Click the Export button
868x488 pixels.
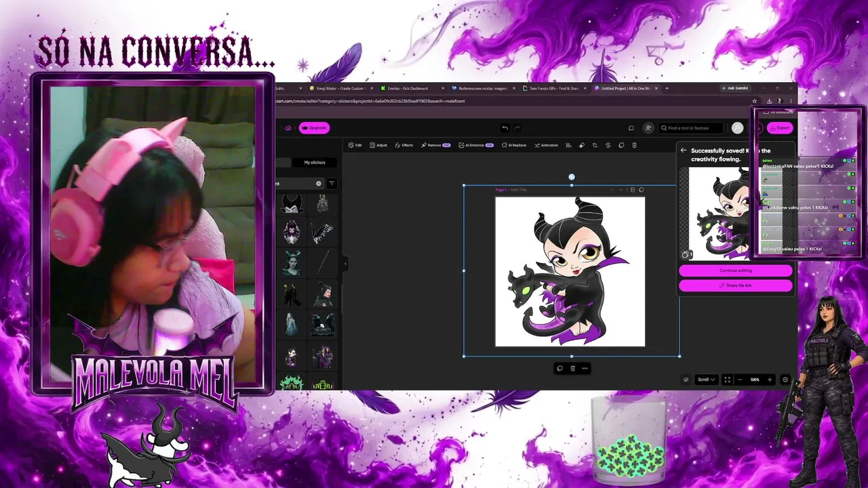[x=780, y=127]
